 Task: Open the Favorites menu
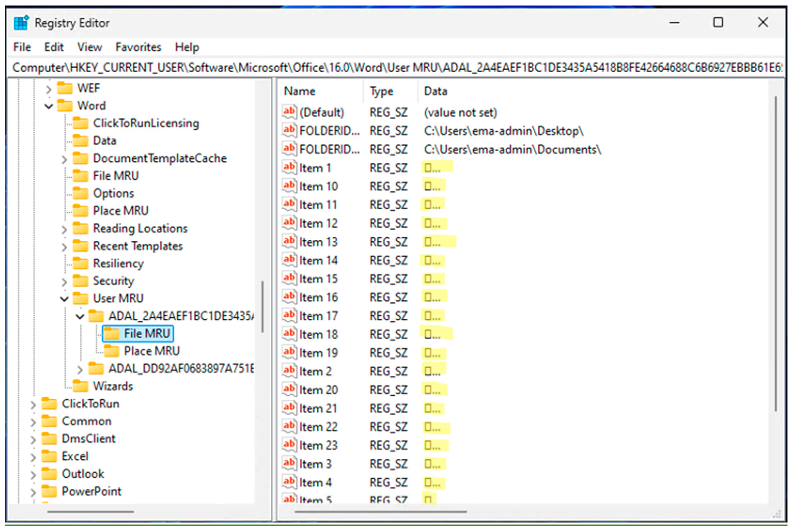coord(138,47)
